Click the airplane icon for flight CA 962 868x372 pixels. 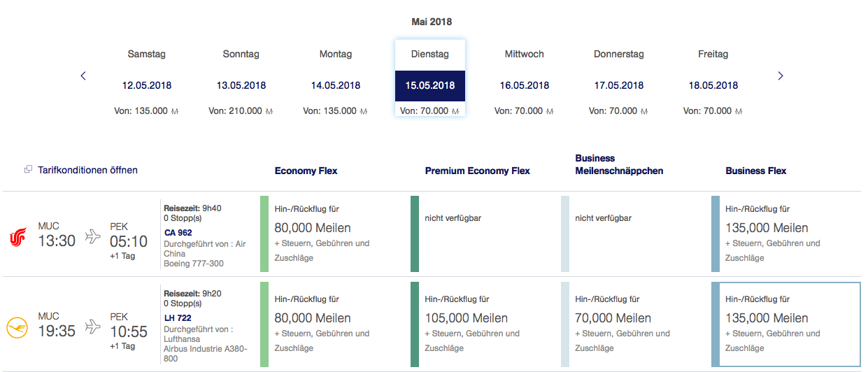pyautogui.click(x=92, y=236)
